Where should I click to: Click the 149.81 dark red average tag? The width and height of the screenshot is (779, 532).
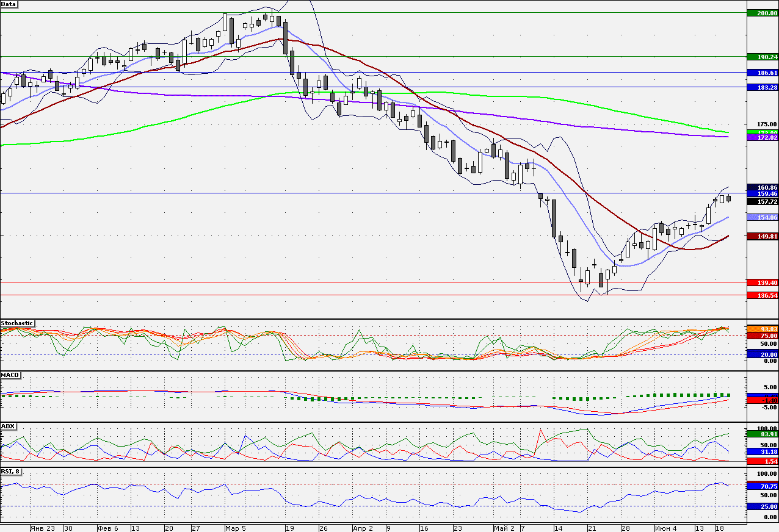[x=763, y=236]
